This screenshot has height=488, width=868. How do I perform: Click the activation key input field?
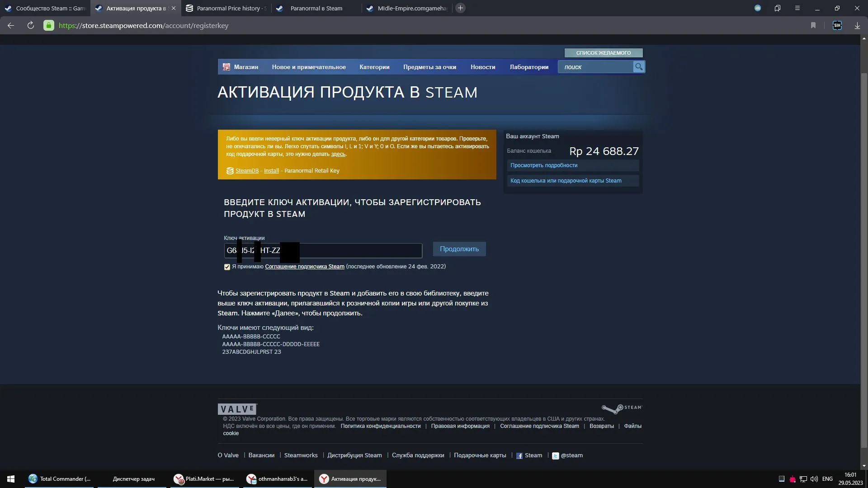pyautogui.click(x=323, y=250)
